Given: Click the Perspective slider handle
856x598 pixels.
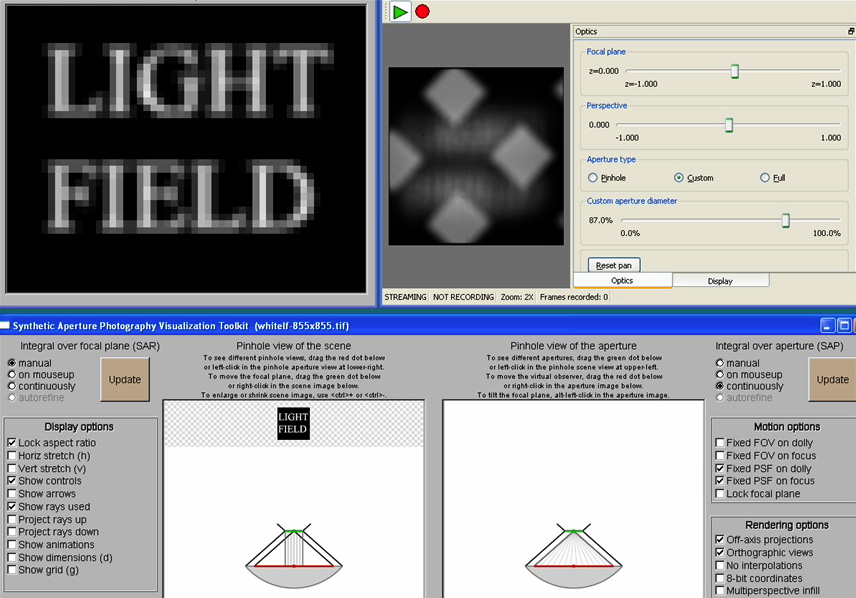Looking at the screenshot, I should coord(729,125).
